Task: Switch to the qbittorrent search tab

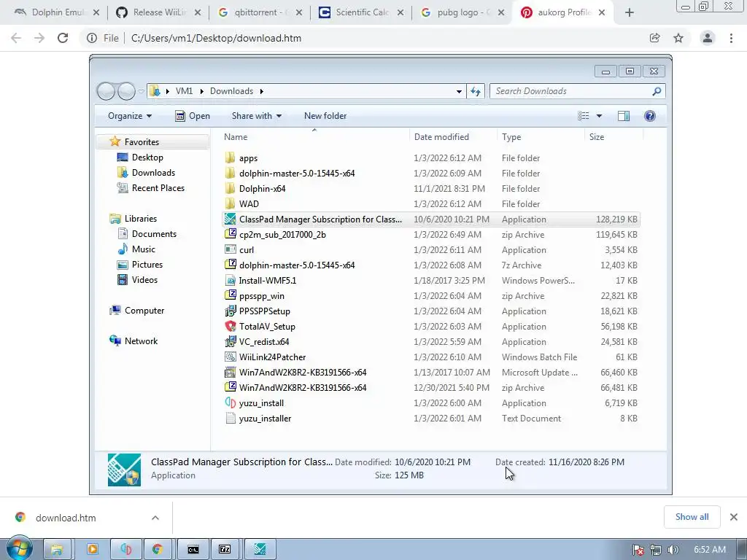Action: tap(260, 12)
